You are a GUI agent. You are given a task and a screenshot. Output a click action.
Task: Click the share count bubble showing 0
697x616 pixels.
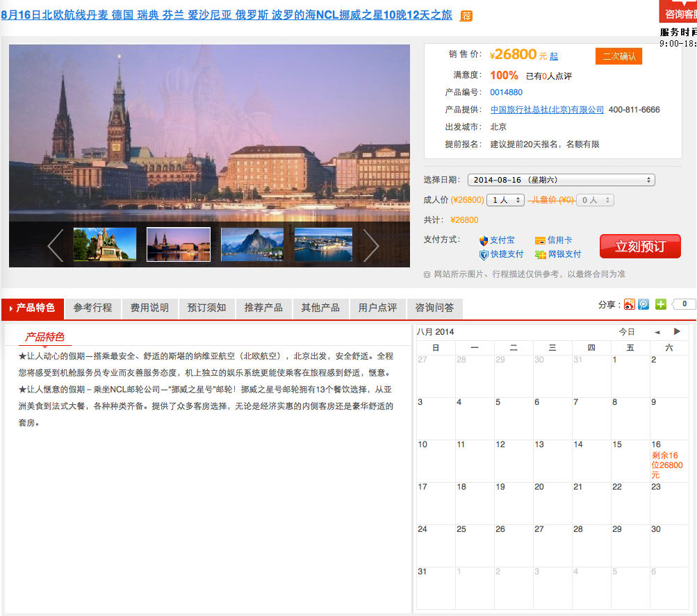click(x=685, y=304)
